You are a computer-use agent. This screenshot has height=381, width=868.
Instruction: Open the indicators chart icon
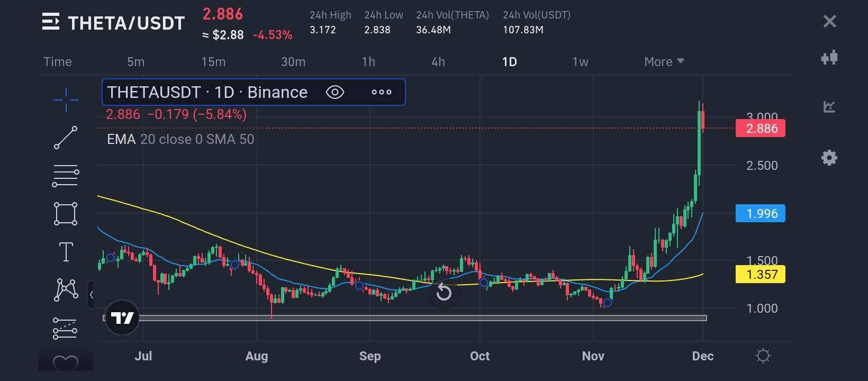point(829,107)
